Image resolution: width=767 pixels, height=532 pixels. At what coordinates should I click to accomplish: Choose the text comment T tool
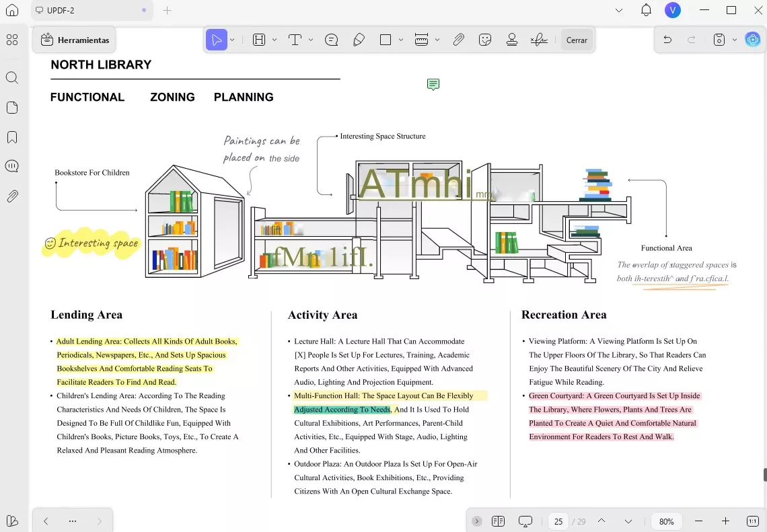tap(295, 40)
